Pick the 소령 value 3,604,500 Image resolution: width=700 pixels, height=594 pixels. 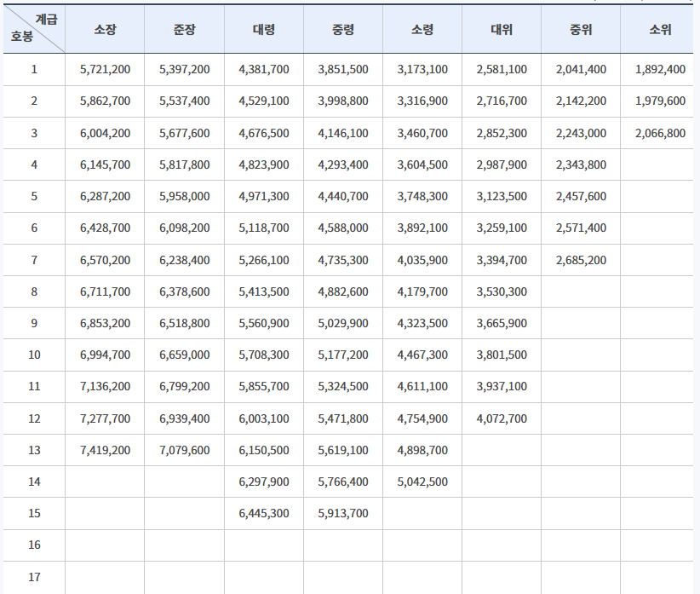[x=422, y=164]
